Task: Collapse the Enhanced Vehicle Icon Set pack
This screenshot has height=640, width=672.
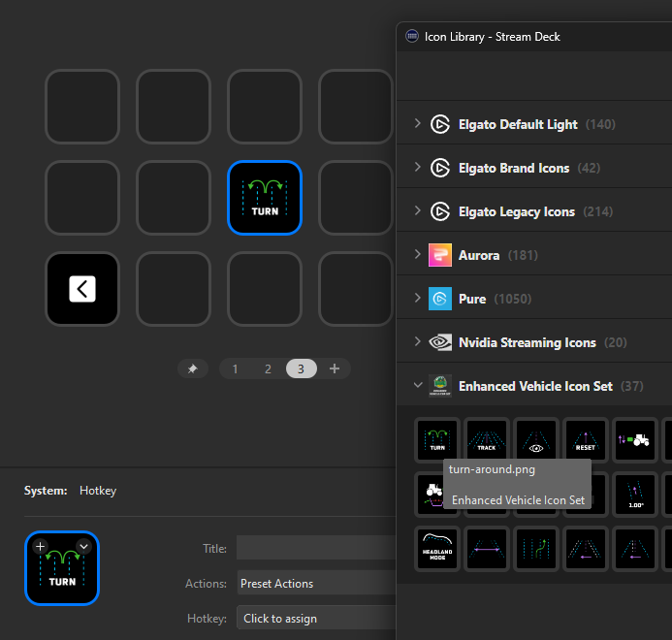Action: pyautogui.click(x=418, y=385)
